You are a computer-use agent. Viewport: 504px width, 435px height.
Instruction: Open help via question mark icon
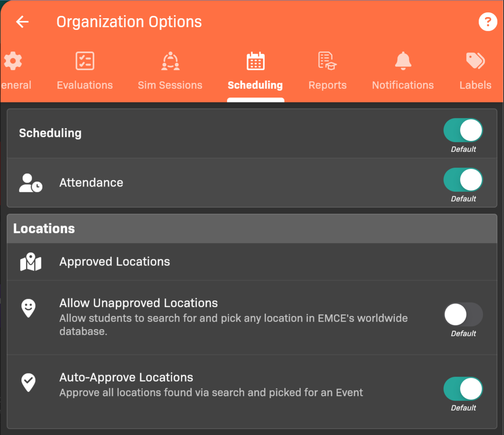[487, 22]
